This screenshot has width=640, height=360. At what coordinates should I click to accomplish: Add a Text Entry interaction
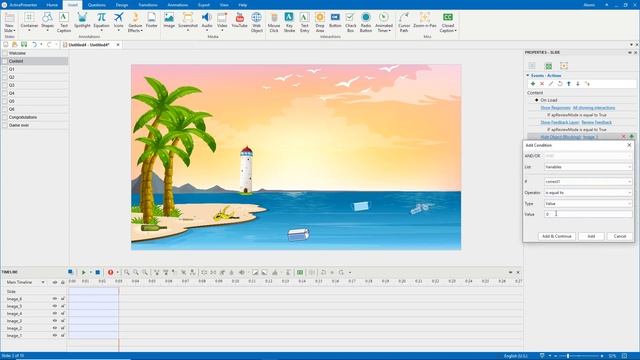click(304, 21)
